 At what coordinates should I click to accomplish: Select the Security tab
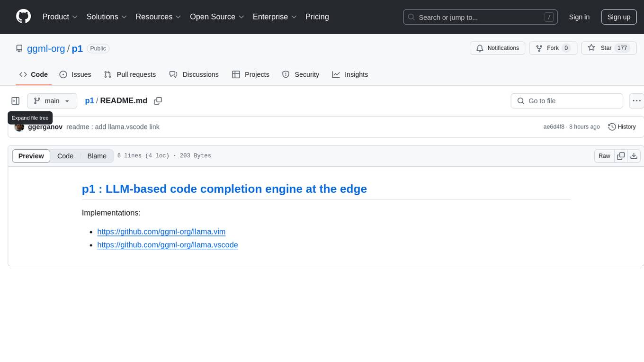(301, 74)
